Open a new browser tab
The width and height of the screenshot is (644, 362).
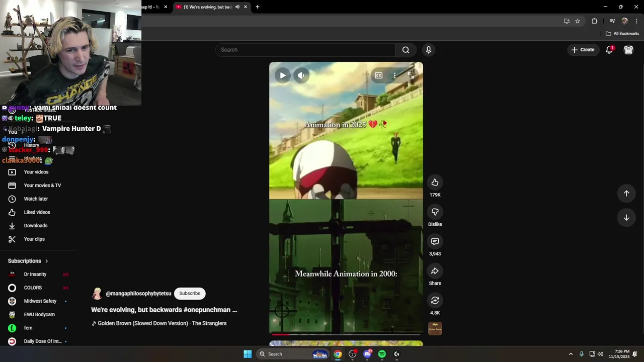(258, 7)
